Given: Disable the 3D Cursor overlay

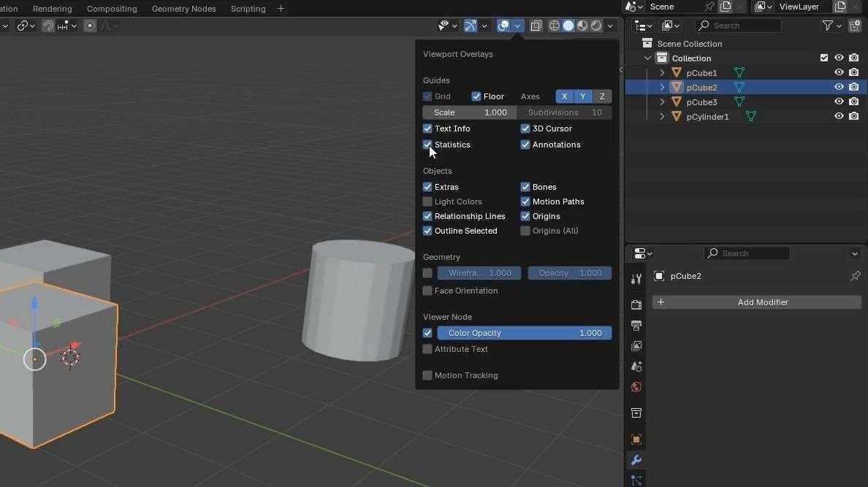Looking at the screenshot, I should coord(525,129).
